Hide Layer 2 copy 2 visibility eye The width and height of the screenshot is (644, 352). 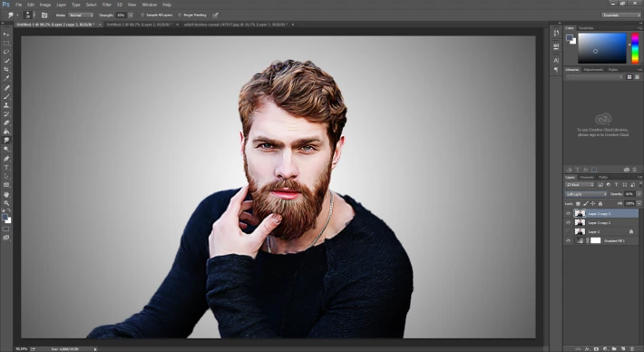pyautogui.click(x=569, y=222)
